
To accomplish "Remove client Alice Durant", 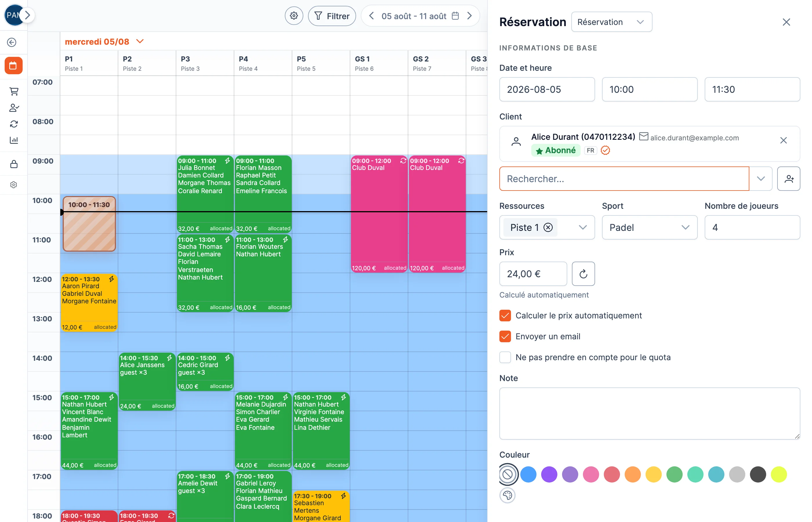I will (783, 140).
